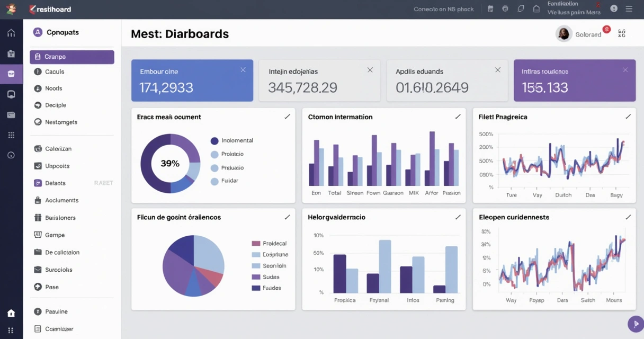Toggle edit on Eleopen curidennests panel
The image size is (644, 339).
coord(628,216)
